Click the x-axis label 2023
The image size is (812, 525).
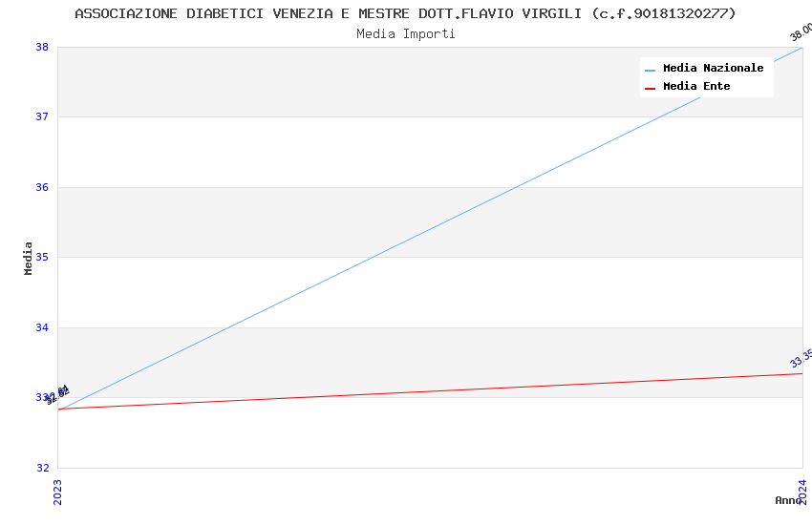point(57,492)
